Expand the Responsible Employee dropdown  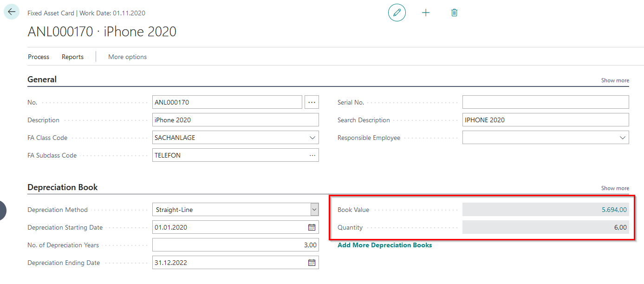point(622,138)
